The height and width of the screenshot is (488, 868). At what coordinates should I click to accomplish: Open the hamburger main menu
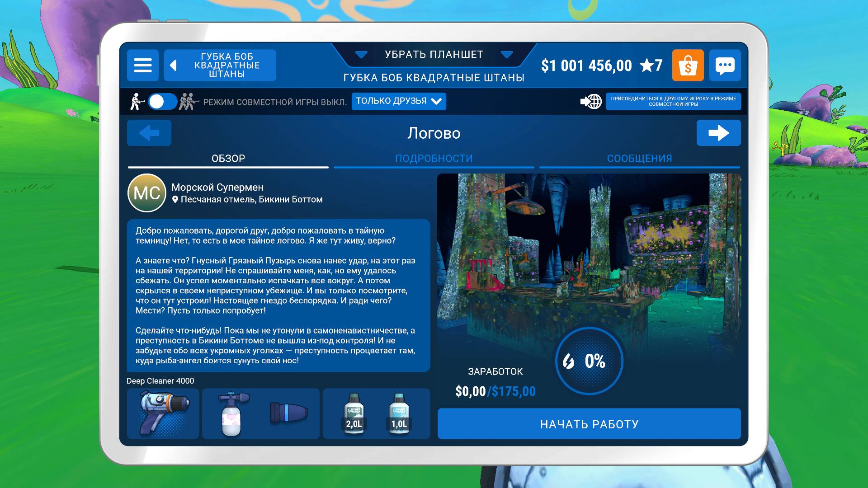pos(142,66)
